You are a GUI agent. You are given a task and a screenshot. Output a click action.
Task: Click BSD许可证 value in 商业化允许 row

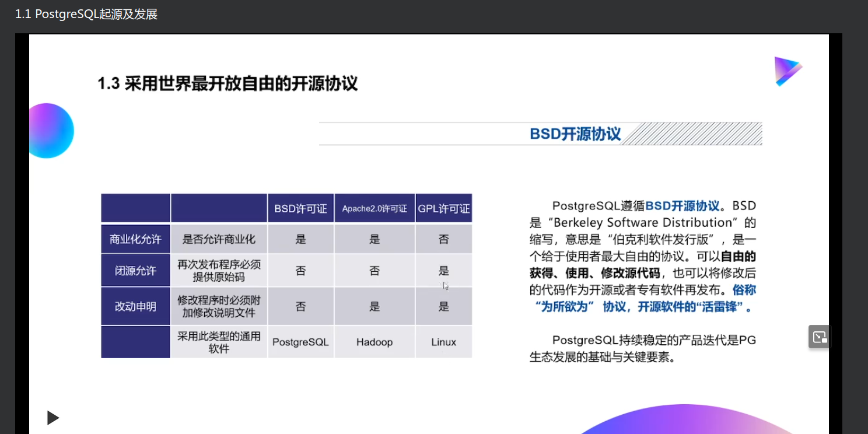click(301, 239)
